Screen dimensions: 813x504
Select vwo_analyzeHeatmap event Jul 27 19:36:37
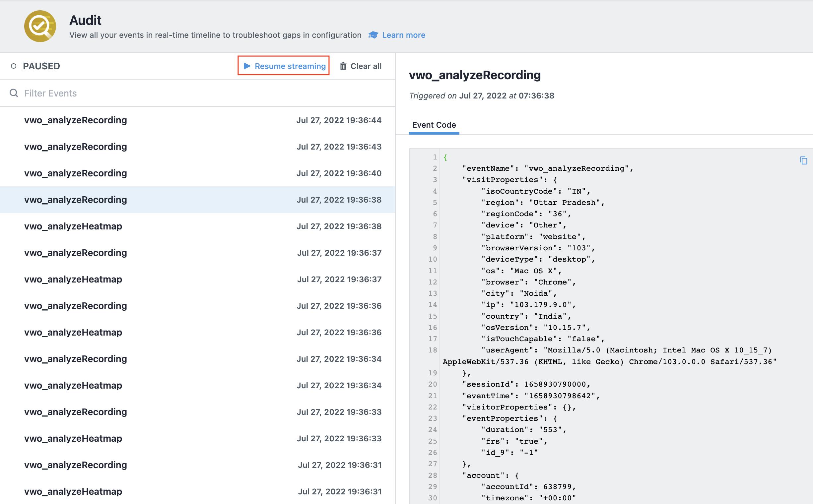(198, 279)
